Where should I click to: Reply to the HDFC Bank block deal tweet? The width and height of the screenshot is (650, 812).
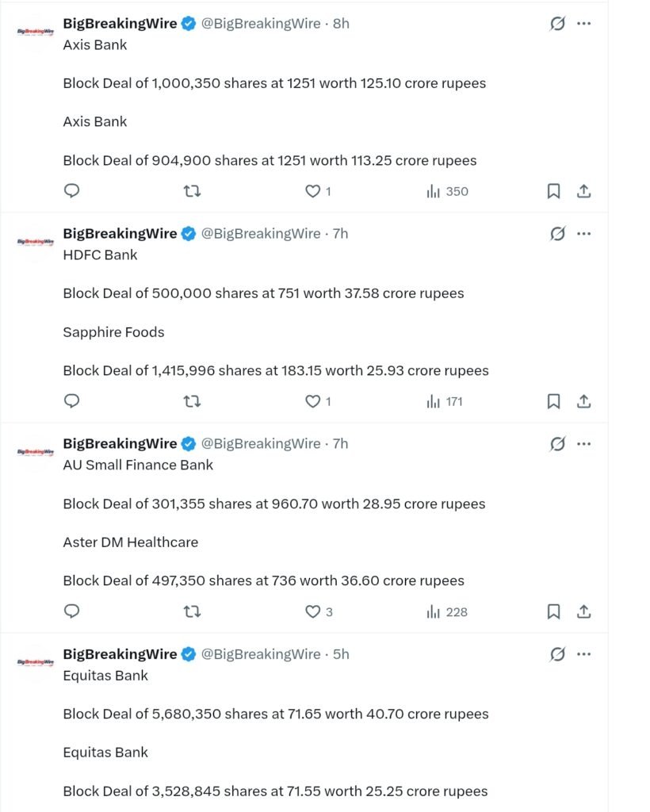(x=71, y=401)
